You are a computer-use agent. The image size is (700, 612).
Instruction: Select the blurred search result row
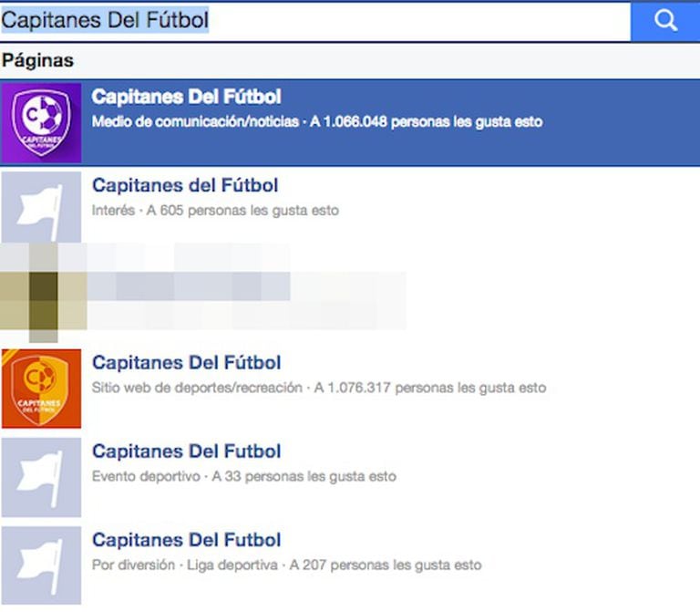point(246,287)
